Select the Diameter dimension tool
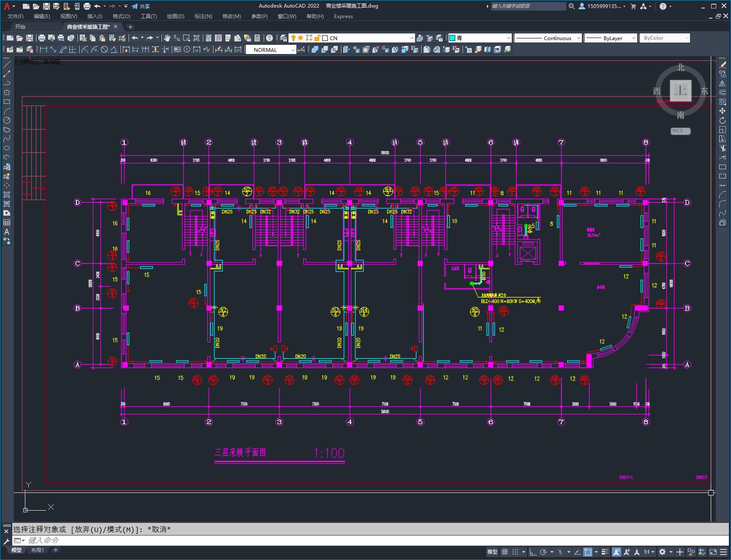This screenshot has width=731, height=560. tap(104, 50)
